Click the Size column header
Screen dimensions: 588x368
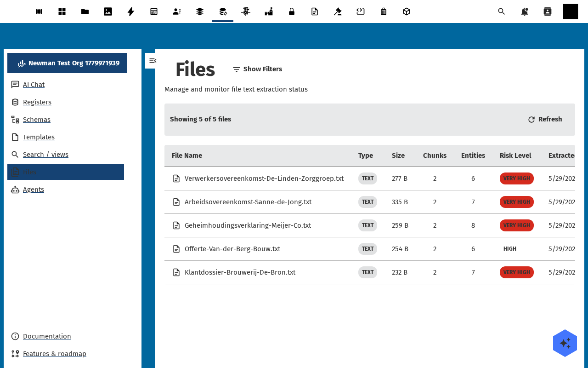(398, 155)
